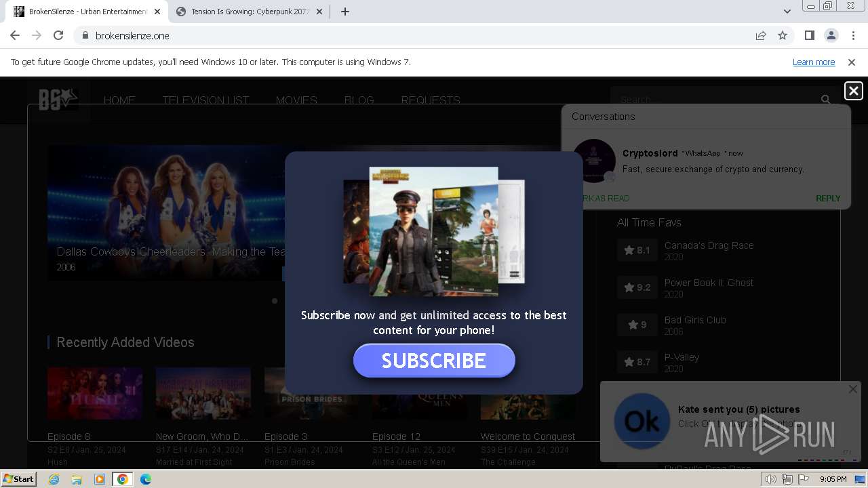Launch Internet Explorer from taskbar

(54, 479)
